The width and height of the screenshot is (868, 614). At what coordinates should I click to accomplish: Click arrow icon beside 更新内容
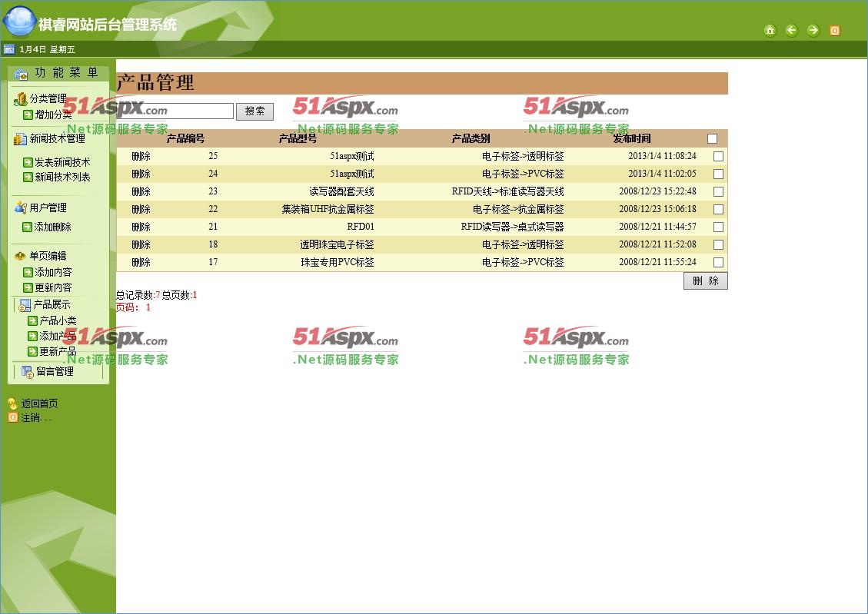coord(28,287)
